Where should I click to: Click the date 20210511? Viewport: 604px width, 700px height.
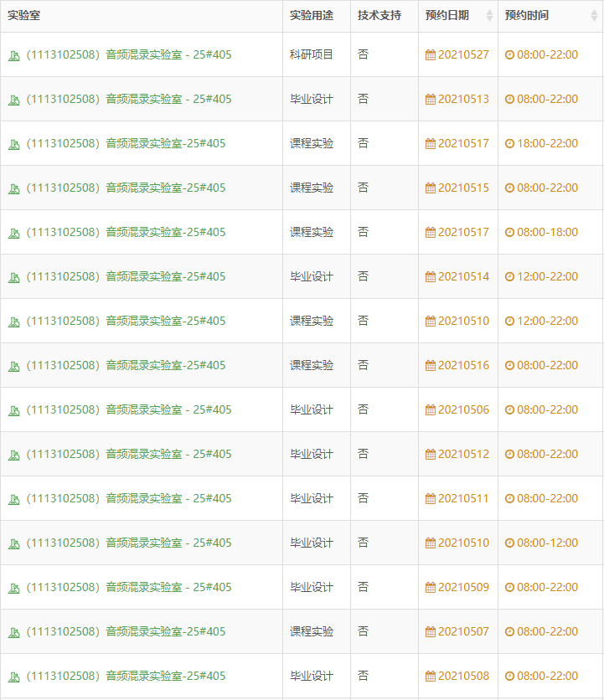pyautogui.click(x=464, y=499)
